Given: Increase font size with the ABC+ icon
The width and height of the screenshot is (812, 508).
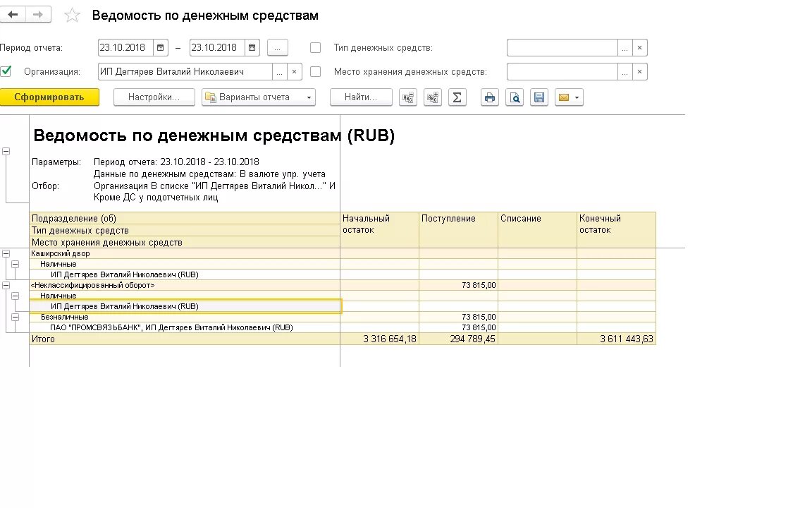Looking at the screenshot, I should click(432, 97).
